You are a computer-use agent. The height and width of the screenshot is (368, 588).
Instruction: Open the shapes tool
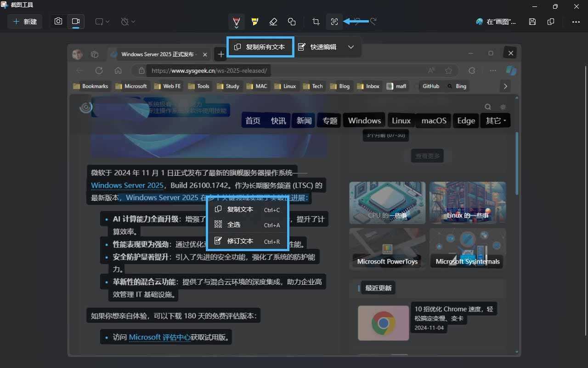pyautogui.click(x=292, y=22)
